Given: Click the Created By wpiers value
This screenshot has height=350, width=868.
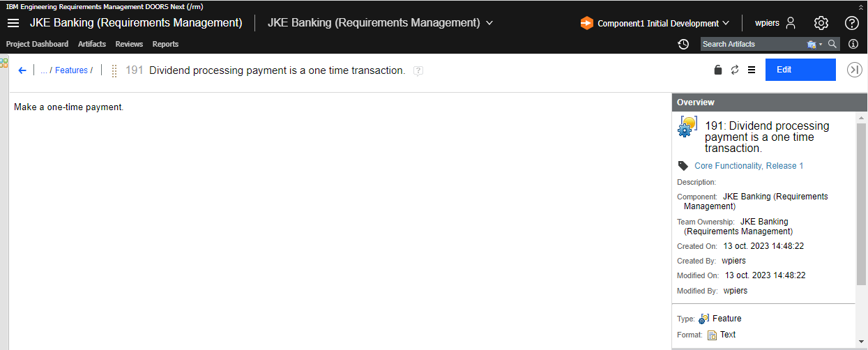Looking at the screenshot, I should [733, 261].
